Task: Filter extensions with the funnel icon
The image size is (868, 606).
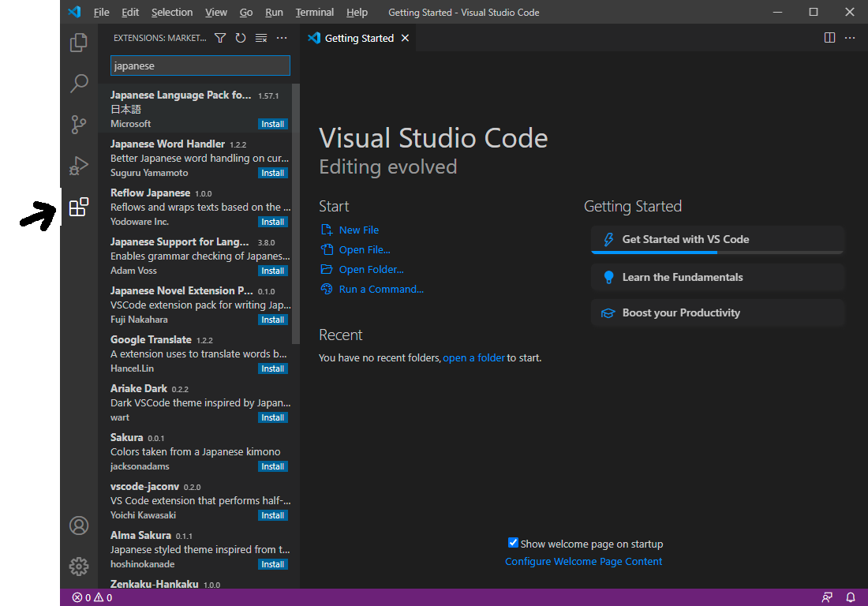Action: pyautogui.click(x=220, y=38)
